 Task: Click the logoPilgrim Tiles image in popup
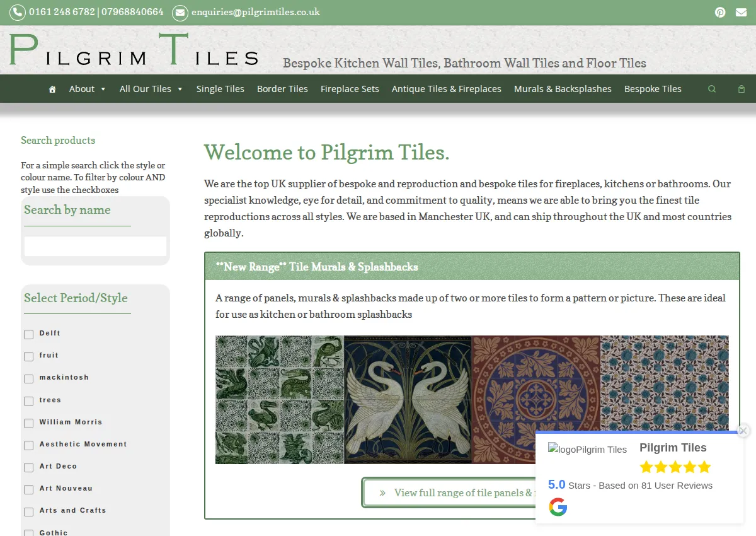coord(587,449)
